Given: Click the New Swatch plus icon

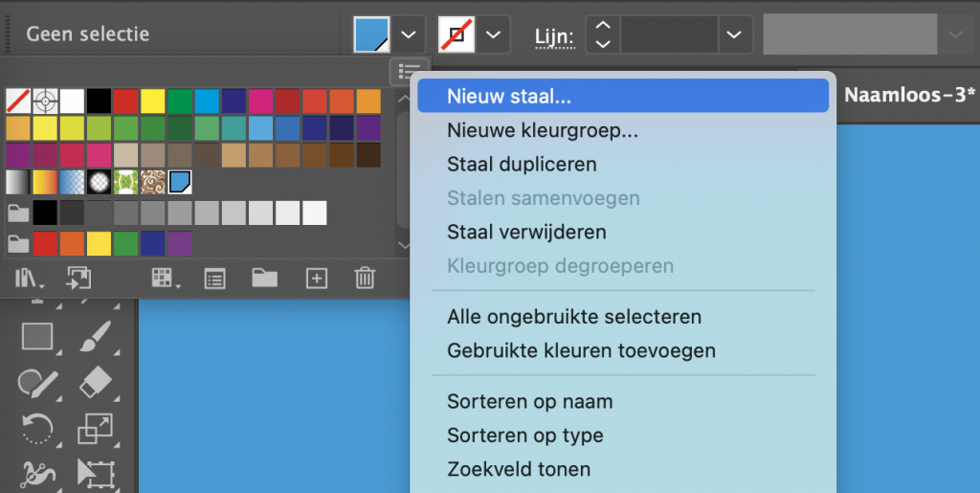Looking at the screenshot, I should click(x=316, y=279).
